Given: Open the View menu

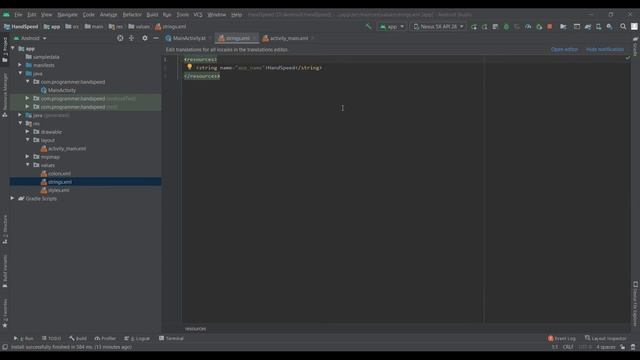Looking at the screenshot, I should click(x=46, y=15).
